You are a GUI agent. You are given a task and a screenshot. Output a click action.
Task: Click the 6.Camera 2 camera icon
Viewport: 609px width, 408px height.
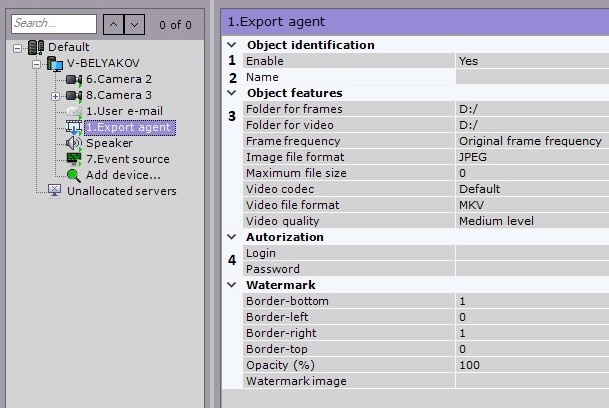coord(74,79)
